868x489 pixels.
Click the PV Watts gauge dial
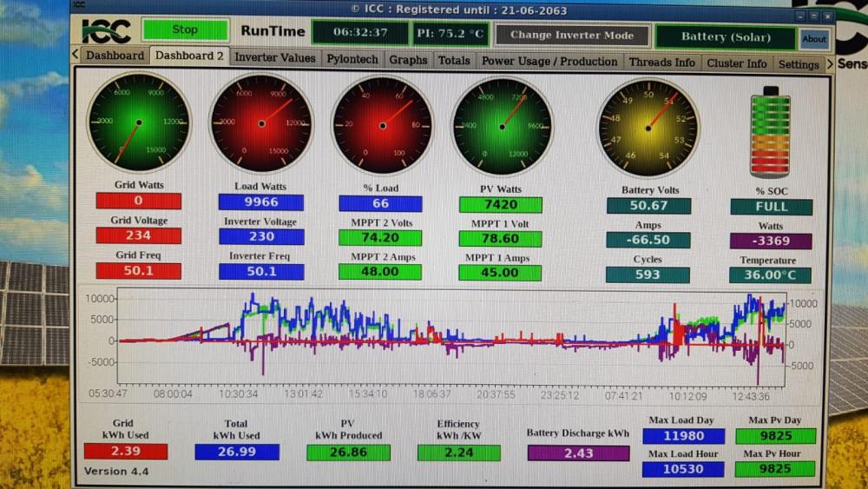[502, 127]
